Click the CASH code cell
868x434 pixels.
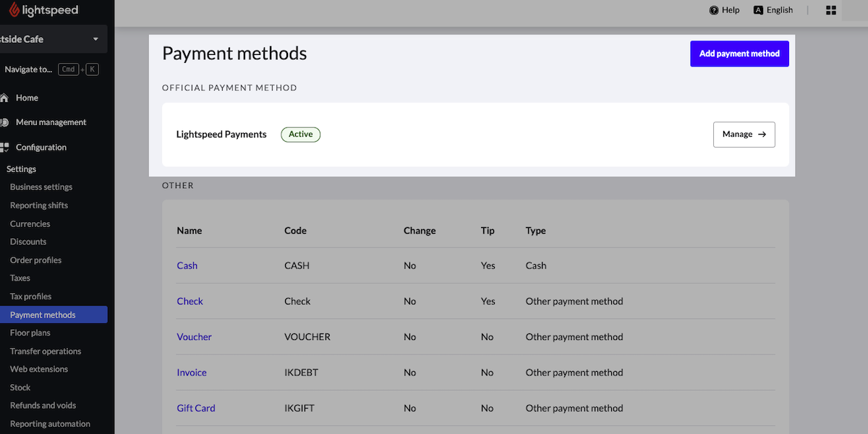tap(297, 265)
